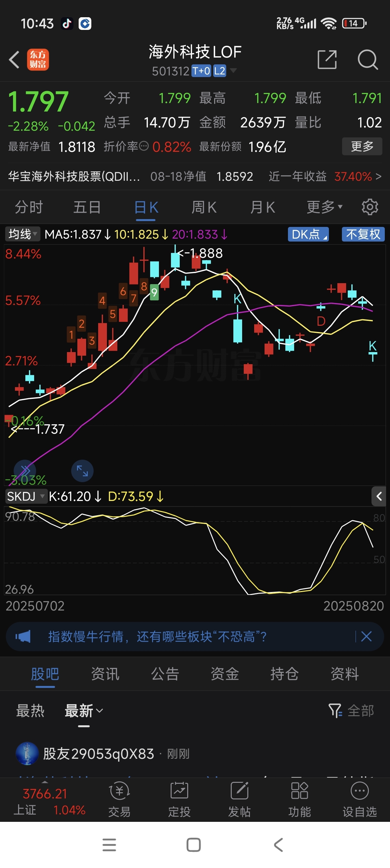
Task: Tap the green 9 sequence marker
Action: (x=154, y=292)
